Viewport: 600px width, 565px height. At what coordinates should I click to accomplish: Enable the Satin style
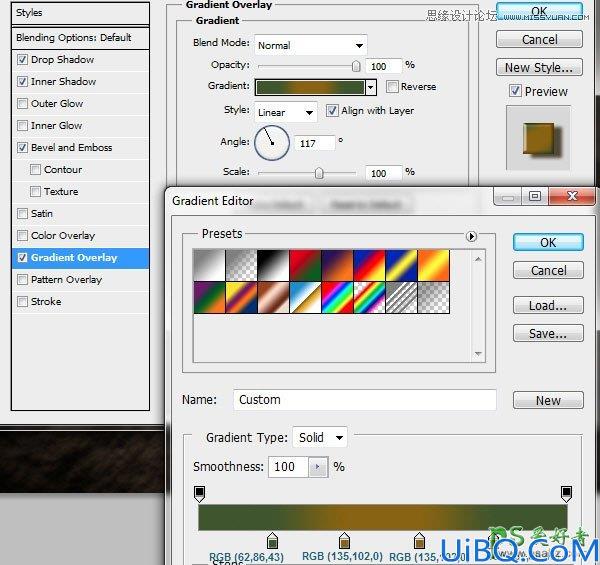tap(23, 213)
